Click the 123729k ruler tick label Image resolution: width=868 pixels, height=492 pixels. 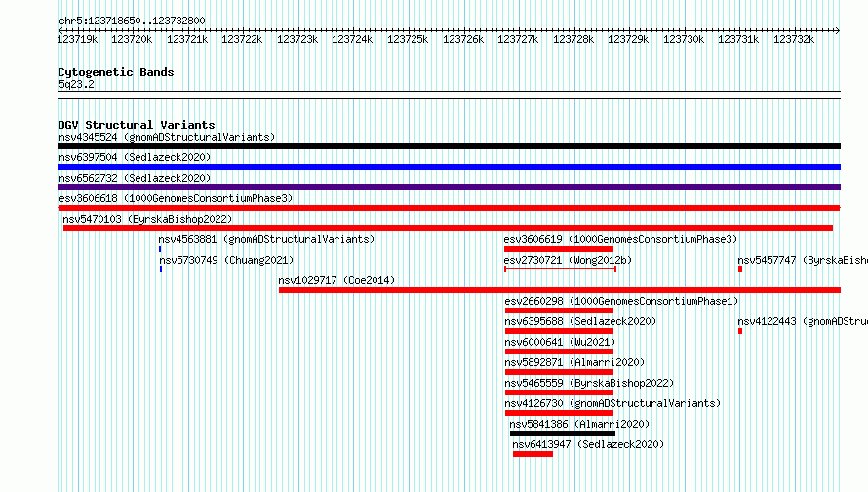pos(628,39)
